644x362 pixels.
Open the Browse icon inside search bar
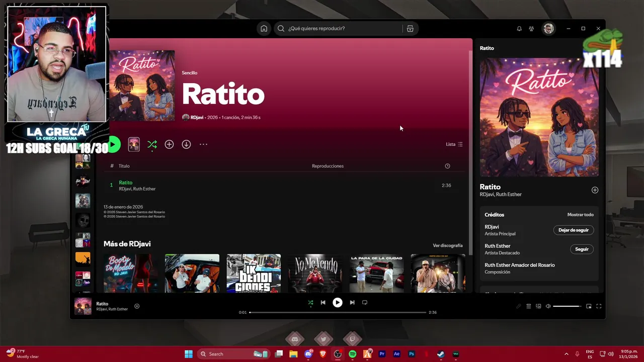(410, 29)
